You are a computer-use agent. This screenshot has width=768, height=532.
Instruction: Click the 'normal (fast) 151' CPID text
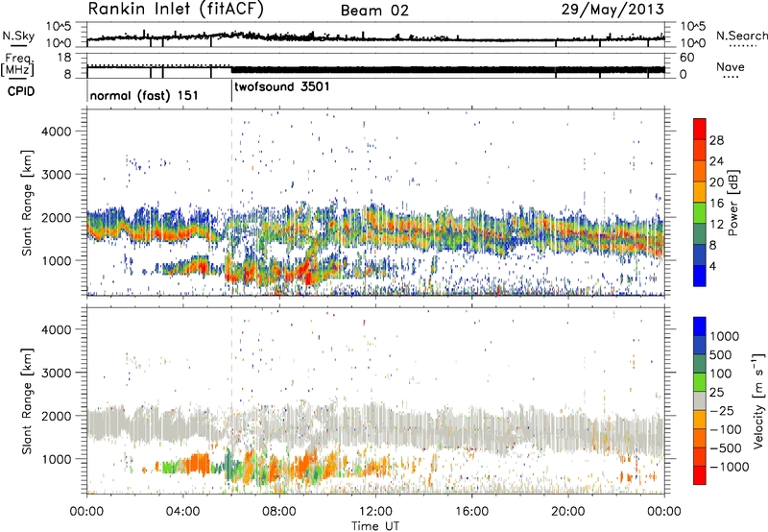[144, 95]
